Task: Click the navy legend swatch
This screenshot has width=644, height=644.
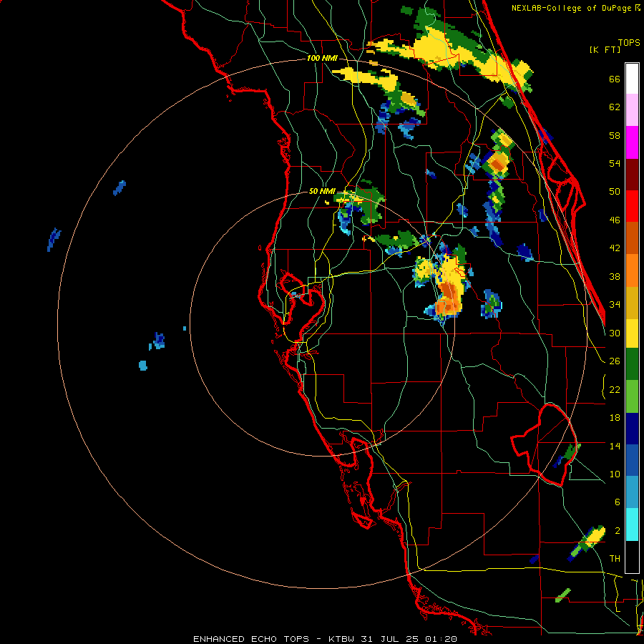Action: point(632,429)
